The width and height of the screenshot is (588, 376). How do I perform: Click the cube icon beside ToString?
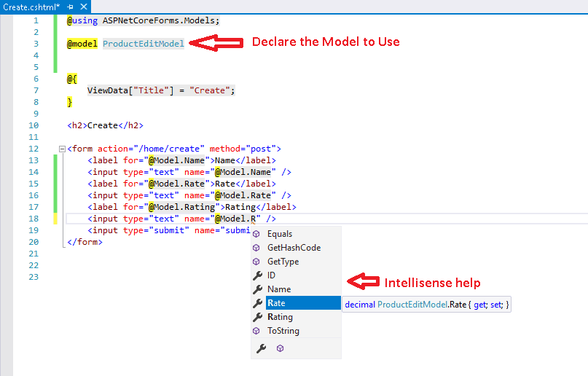click(x=257, y=331)
